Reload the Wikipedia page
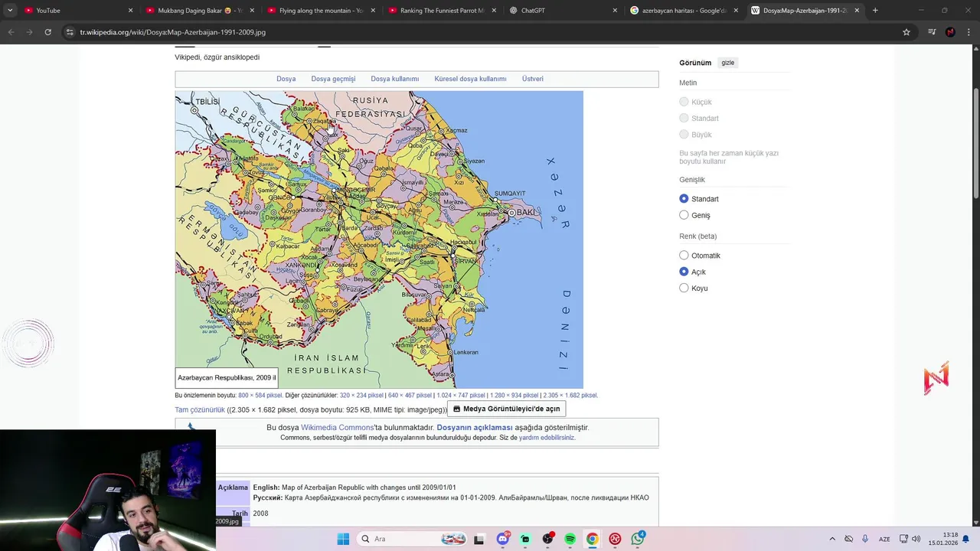 (x=47, y=32)
